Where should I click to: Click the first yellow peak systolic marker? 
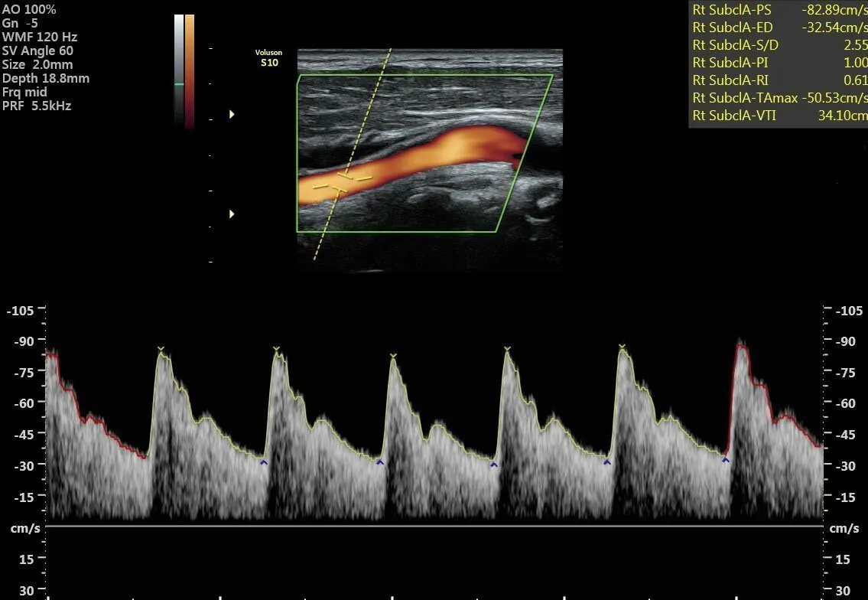(161, 349)
